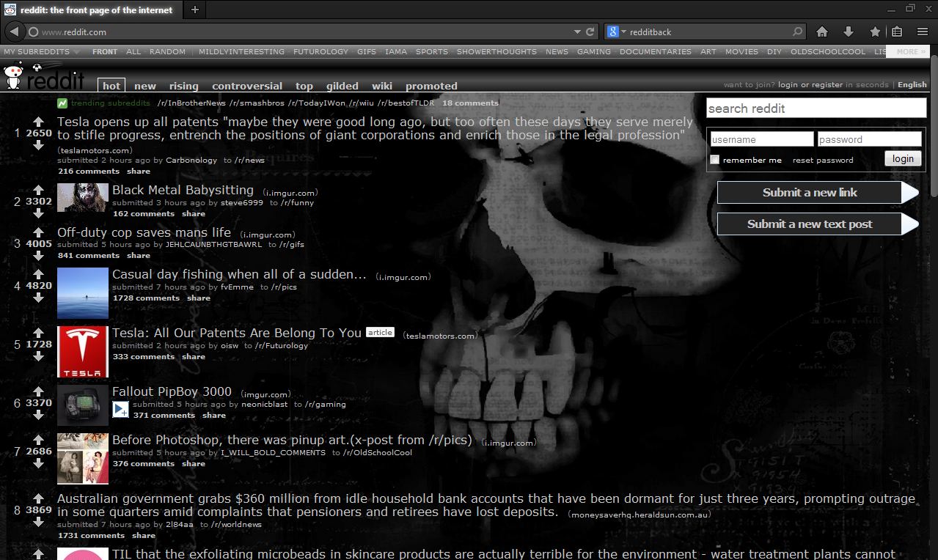Click the bookmark star icon
The image size is (938, 560).
click(x=875, y=32)
